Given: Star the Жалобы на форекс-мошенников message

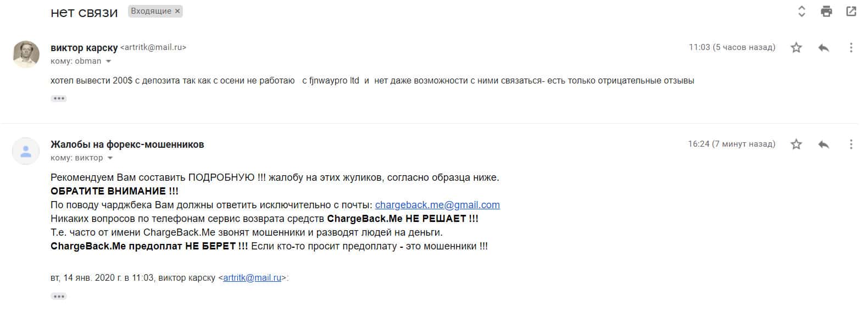Looking at the screenshot, I should 796,144.
